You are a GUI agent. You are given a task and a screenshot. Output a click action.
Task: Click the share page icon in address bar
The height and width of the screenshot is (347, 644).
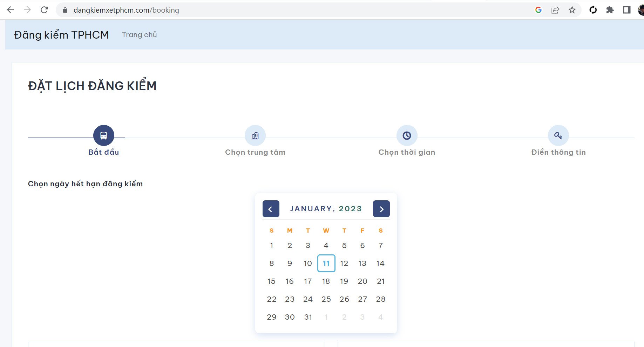(555, 10)
